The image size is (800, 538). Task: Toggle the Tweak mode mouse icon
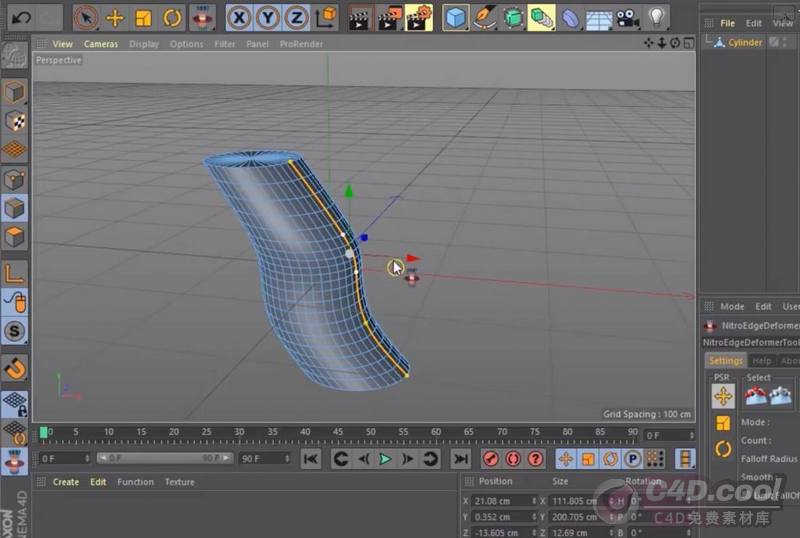(x=14, y=302)
